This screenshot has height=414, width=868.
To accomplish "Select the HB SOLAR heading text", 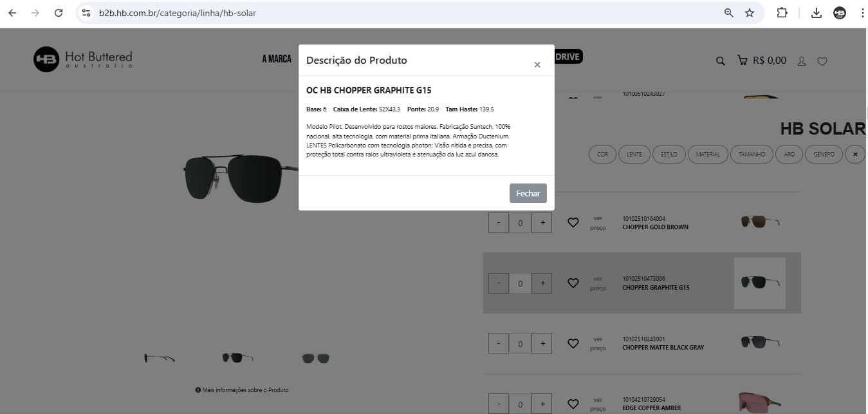I will pos(823,129).
